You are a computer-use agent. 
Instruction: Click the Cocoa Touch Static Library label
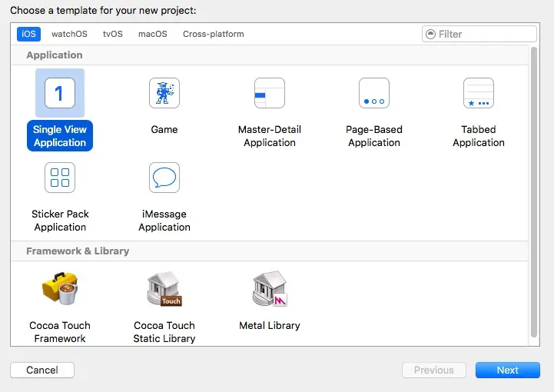coord(164,331)
